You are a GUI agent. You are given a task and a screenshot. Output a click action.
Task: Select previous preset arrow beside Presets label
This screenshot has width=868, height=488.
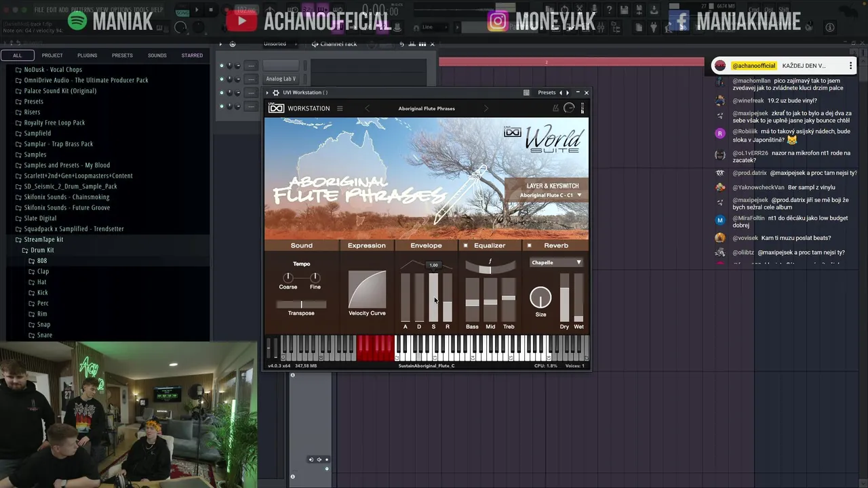tap(560, 92)
